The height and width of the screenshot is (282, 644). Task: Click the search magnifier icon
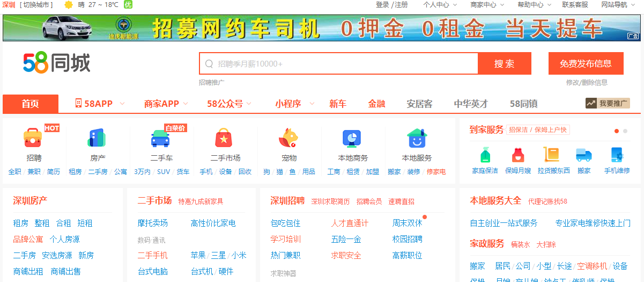click(x=209, y=64)
